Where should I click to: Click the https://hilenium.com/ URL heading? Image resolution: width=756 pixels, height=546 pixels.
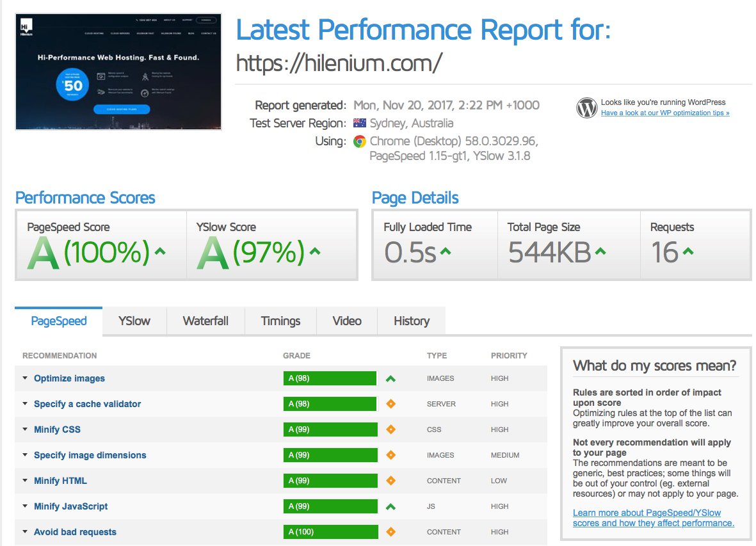tap(339, 63)
